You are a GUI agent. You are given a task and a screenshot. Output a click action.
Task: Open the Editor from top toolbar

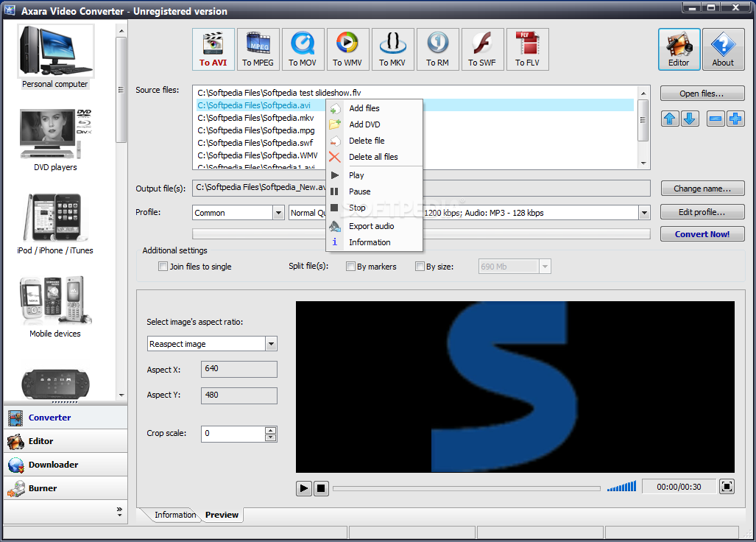[x=679, y=49]
